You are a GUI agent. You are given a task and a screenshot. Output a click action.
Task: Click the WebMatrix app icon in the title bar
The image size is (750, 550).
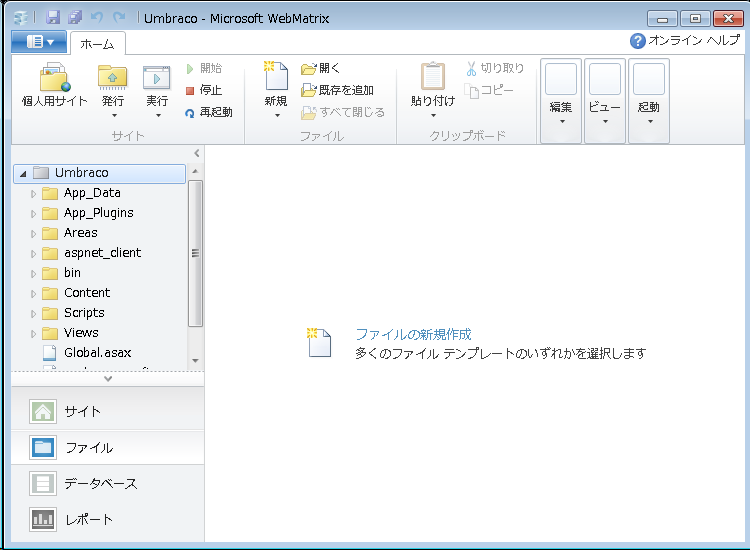(x=21, y=18)
